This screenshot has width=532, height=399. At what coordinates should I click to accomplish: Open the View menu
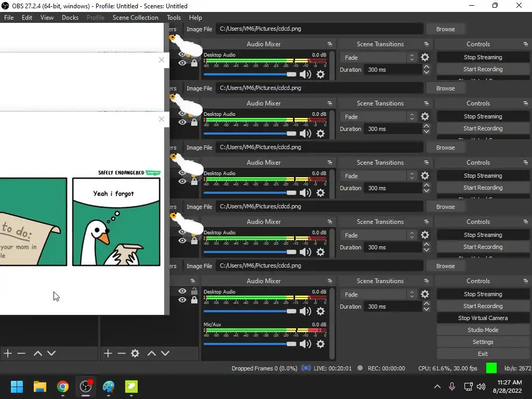tap(47, 18)
